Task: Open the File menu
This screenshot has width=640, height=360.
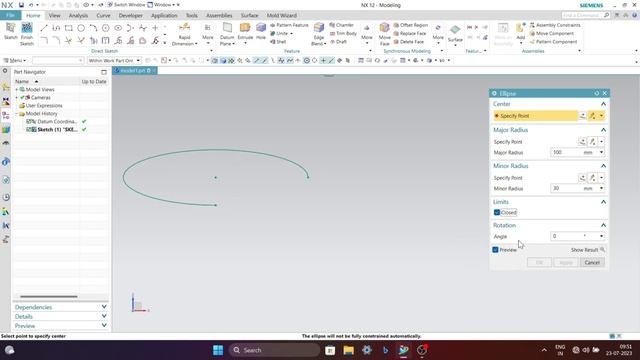Action: pos(11,15)
